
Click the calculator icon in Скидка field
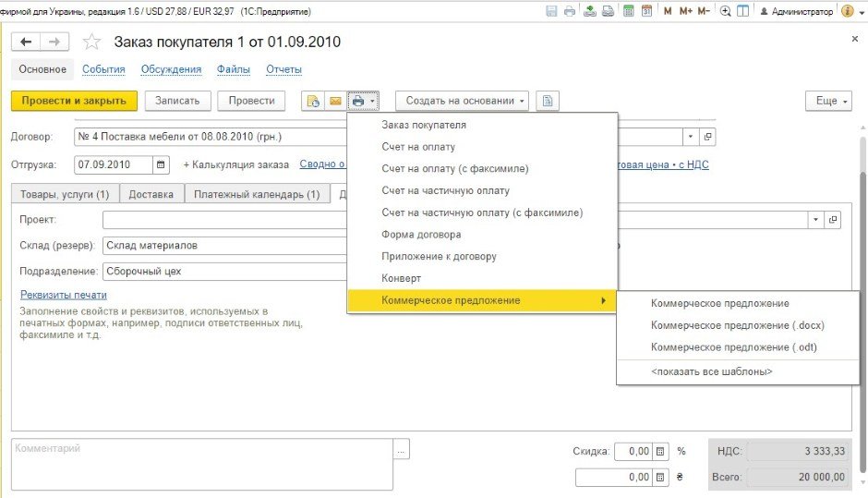click(x=660, y=451)
